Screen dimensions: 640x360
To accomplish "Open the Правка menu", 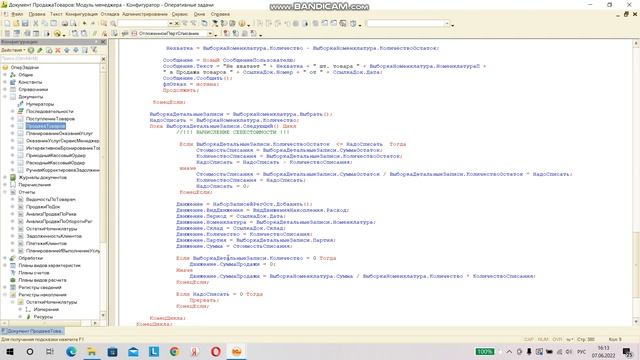I will (37, 14).
